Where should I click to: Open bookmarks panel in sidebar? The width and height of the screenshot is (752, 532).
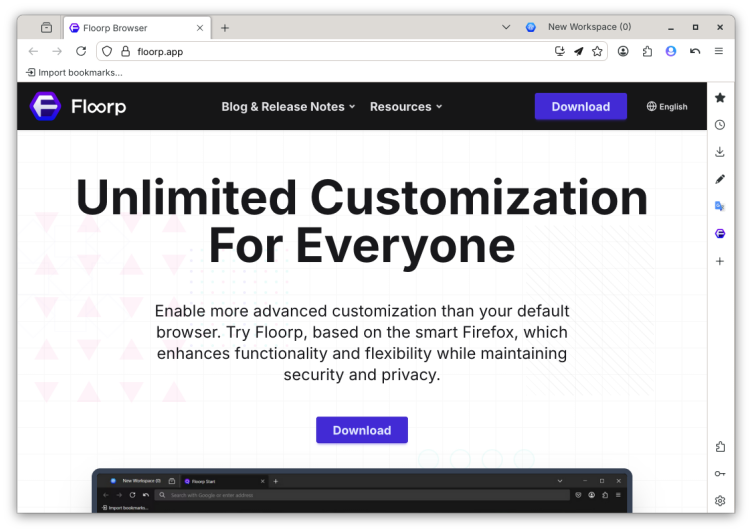click(x=720, y=98)
